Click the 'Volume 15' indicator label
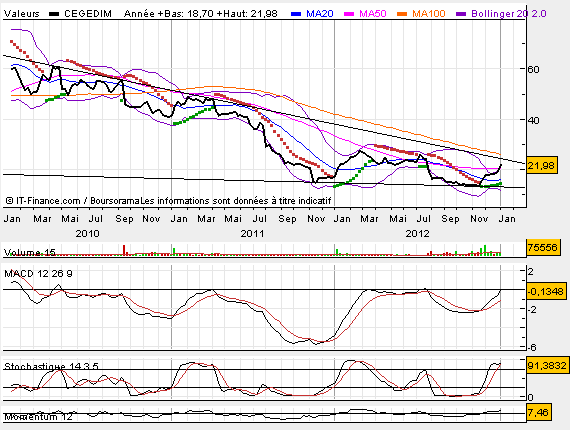Image resolution: width=570 pixels, height=430 pixels. [x=30, y=252]
